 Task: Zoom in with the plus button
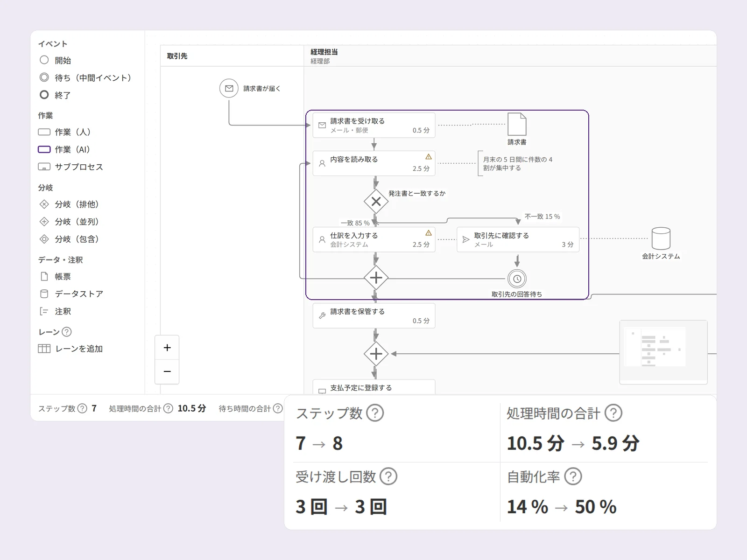coord(167,348)
